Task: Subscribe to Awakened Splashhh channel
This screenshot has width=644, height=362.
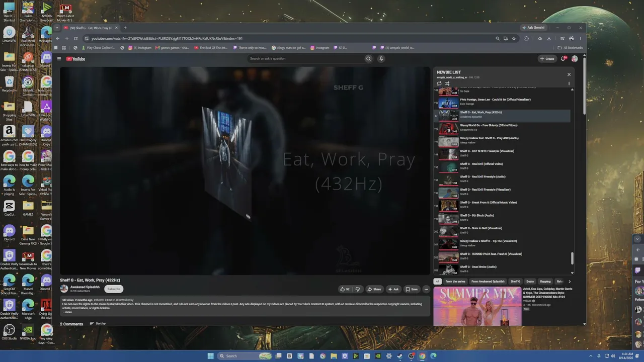Action: 114,289
